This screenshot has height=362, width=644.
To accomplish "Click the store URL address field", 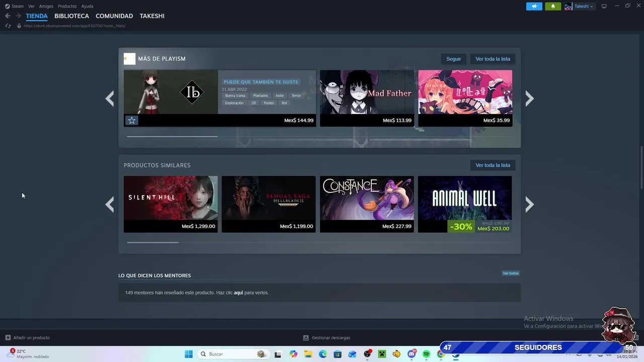I will (x=74, y=26).
